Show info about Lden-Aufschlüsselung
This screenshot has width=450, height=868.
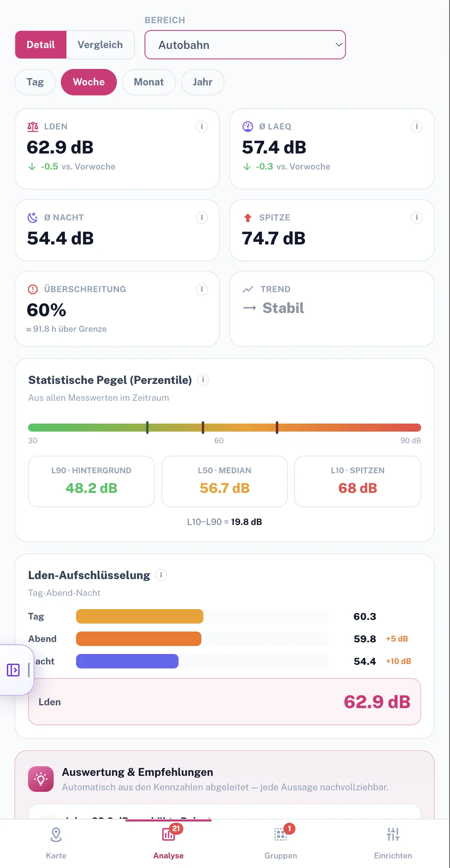tap(161, 575)
